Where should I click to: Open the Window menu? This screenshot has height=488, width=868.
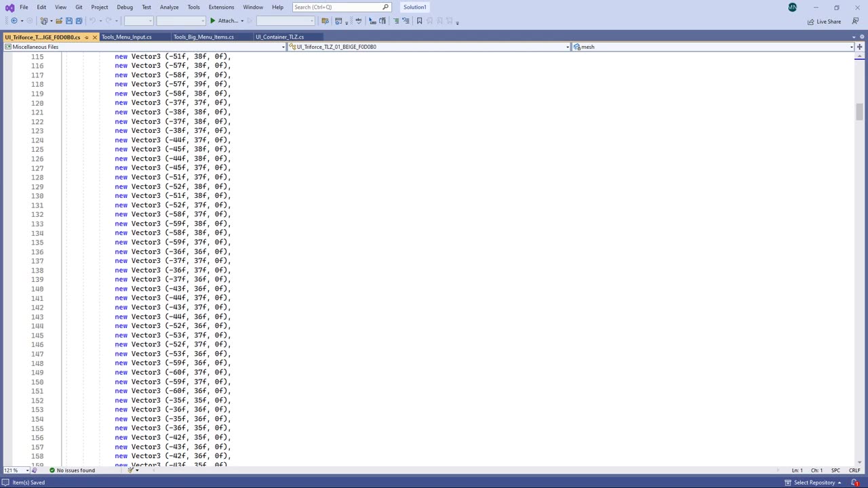[x=253, y=7]
